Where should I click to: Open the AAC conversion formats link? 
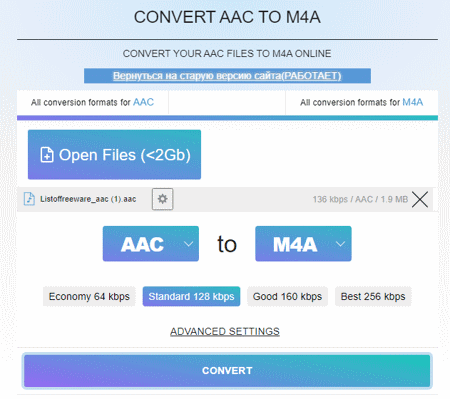pos(143,102)
